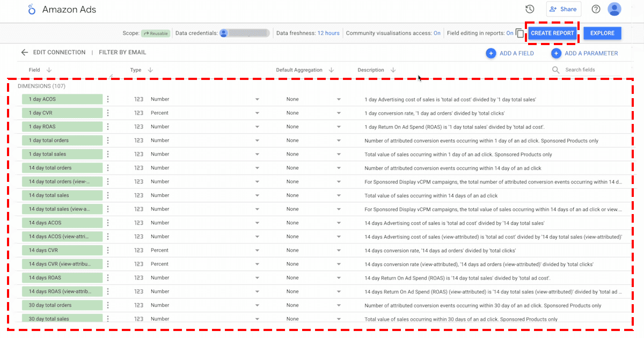
Task: Open aggregation dropdown for 1 day ROAS
Action: click(x=339, y=127)
